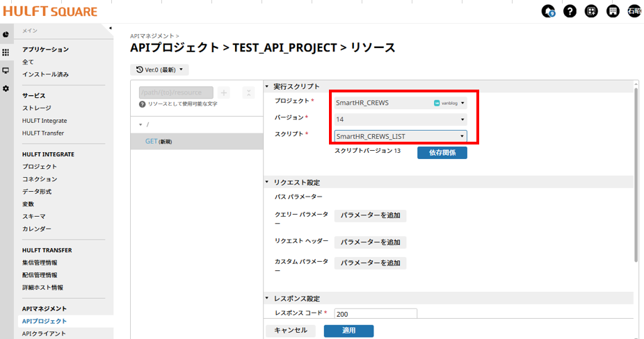This screenshot has height=339, width=644.
Task: Open the settings gear sidebar icon
Action: click(x=6, y=89)
